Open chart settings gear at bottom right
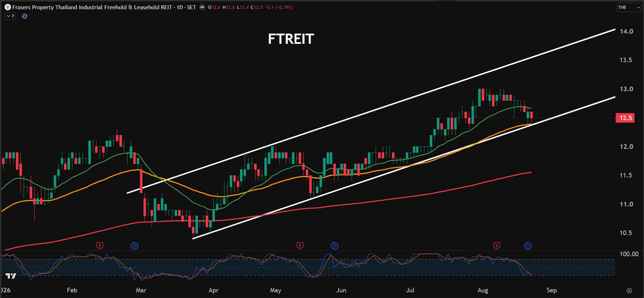The width and height of the screenshot is (644, 298). coord(629,291)
